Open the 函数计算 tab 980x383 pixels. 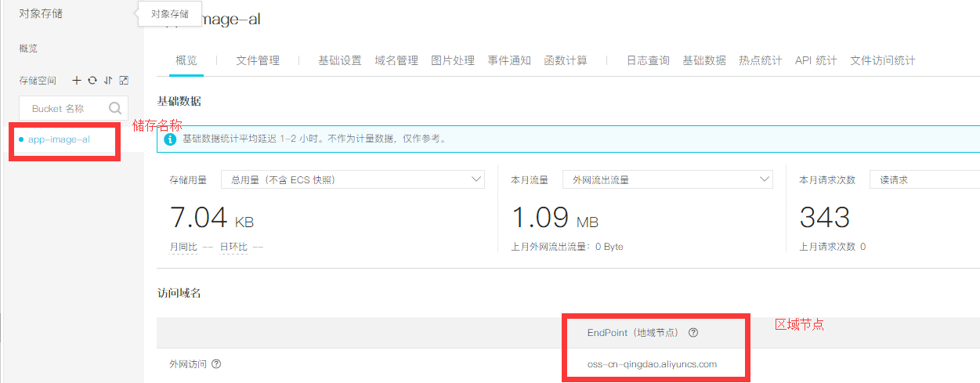(x=566, y=60)
